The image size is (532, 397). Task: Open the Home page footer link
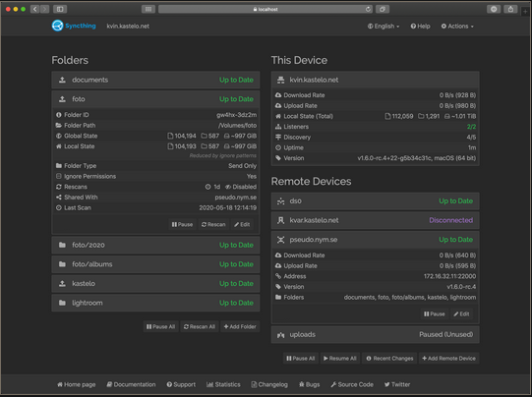[77, 384]
